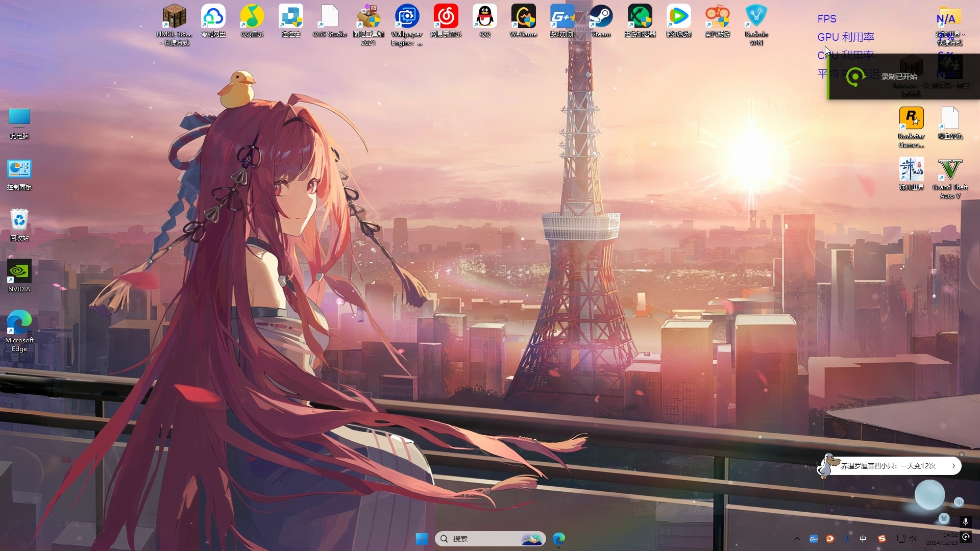This screenshot has width=980, height=551.
Task: Expand the news bubble's right chevron
Action: pos(953,466)
